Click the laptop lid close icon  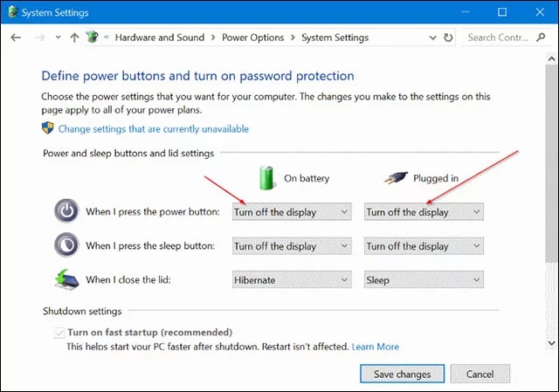66,280
